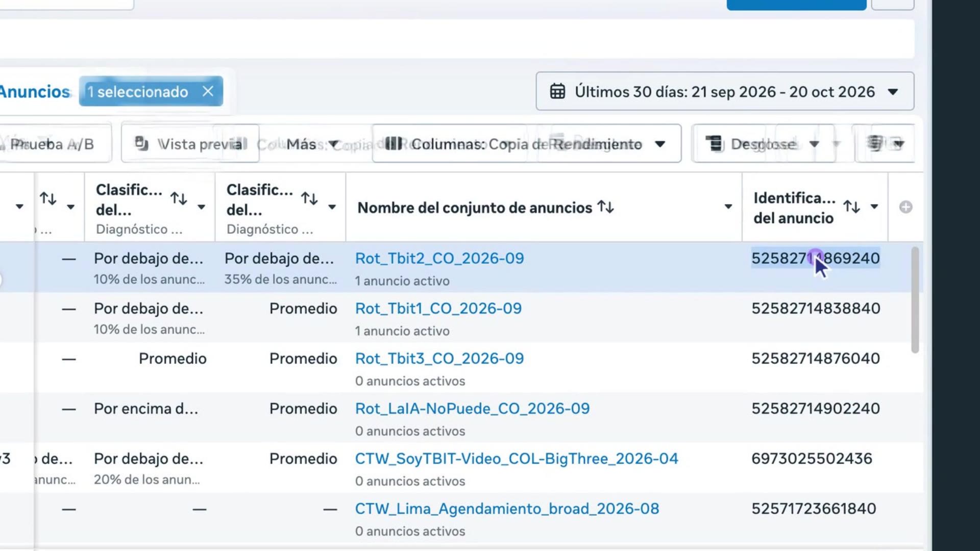
Task: Click the blue button at top right
Action: (796, 5)
